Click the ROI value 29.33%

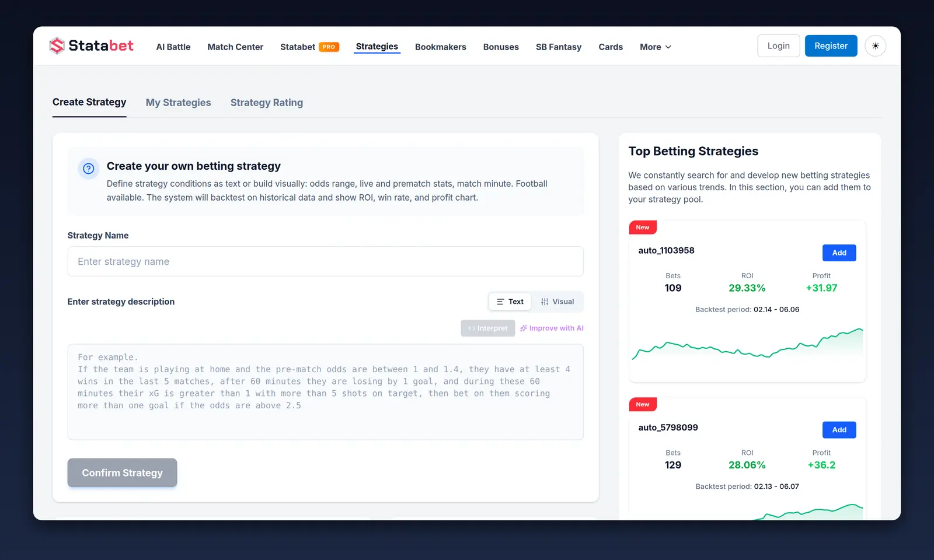pos(747,288)
